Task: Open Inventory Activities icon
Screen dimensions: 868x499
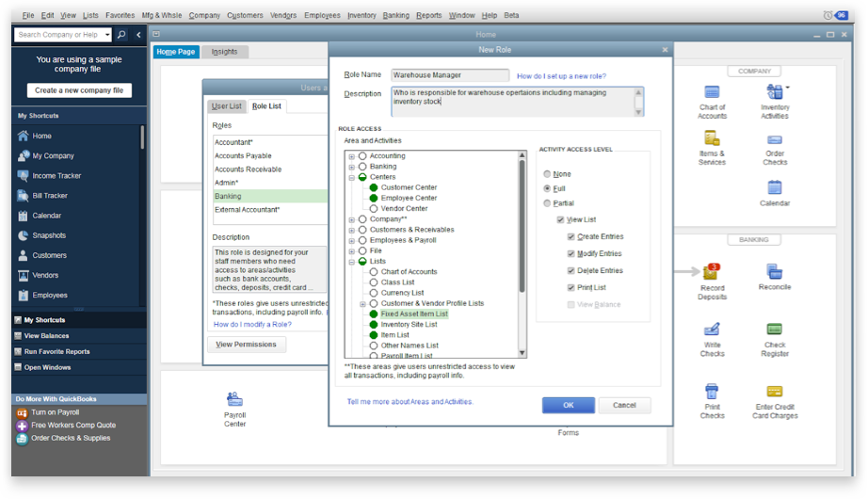Action: click(x=775, y=91)
